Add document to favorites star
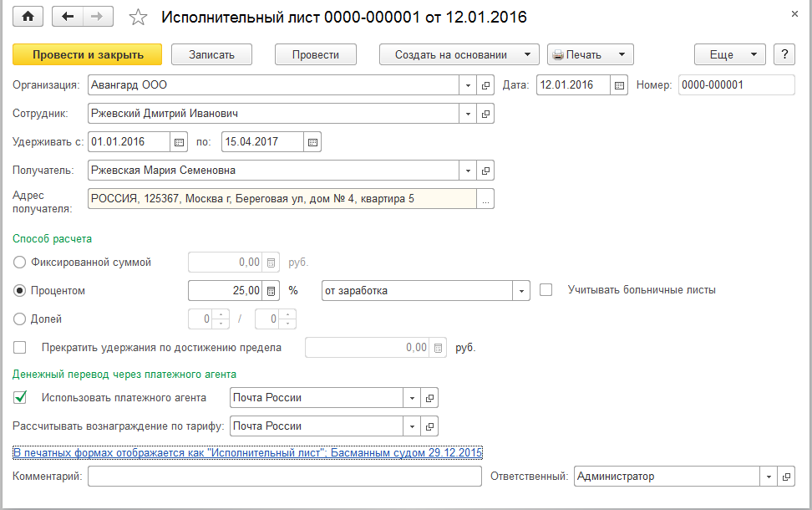This screenshot has height=510, width=812. (x=138, y=17)
